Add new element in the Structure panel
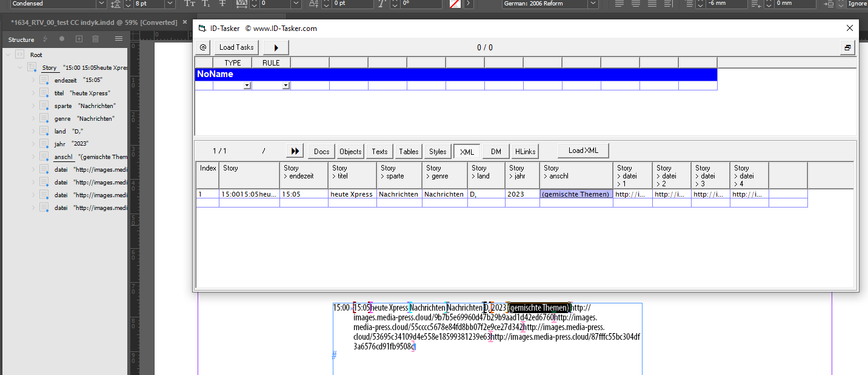 78,38
